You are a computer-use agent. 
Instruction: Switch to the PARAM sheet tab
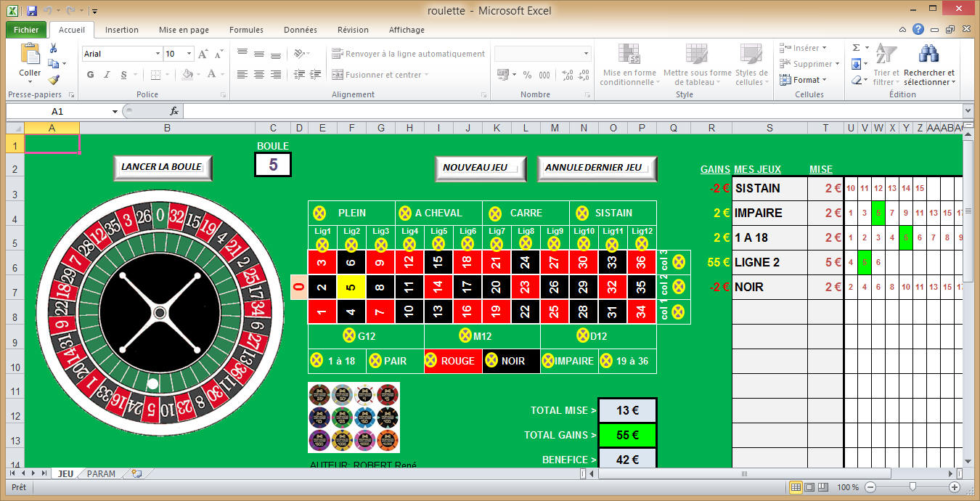(x=101, y=473)
